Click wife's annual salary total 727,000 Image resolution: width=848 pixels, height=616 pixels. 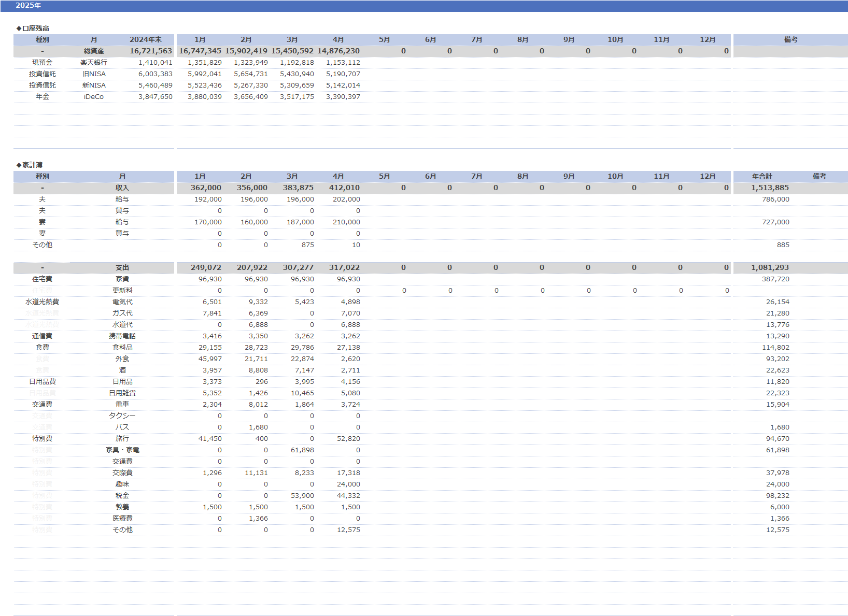(776, 222)
